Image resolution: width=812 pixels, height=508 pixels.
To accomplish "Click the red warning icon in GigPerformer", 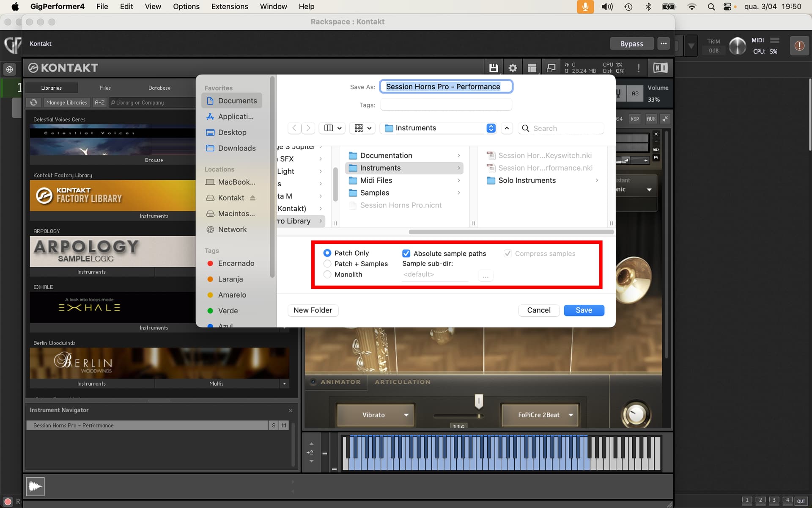I will pyautogui.click(x=799, y=46).
